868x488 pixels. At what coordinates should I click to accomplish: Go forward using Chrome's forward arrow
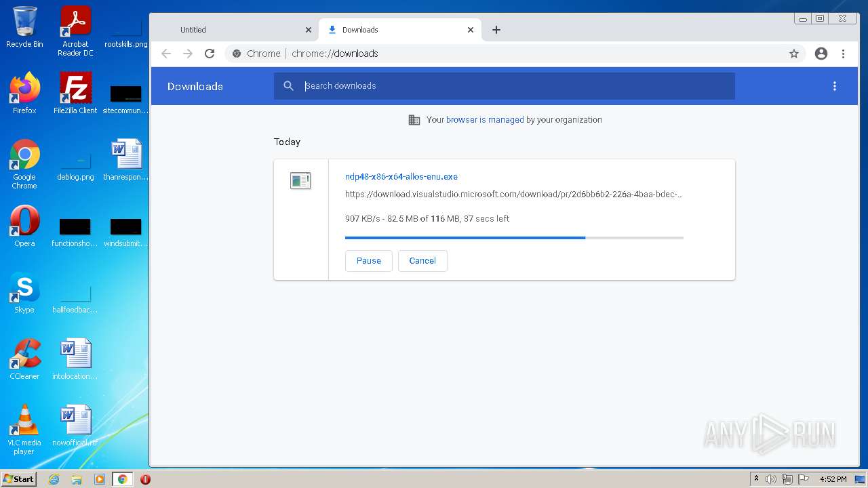tap(188, 54)
